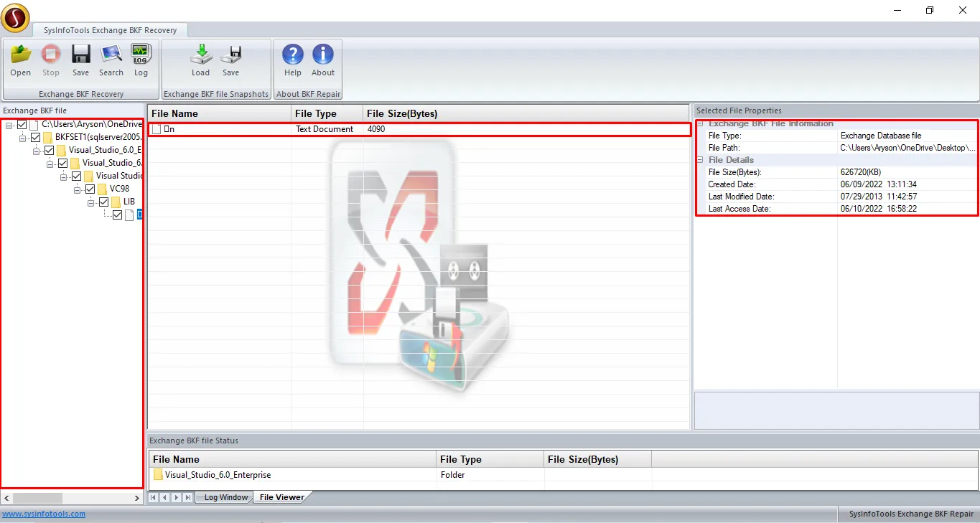Go to last tab using navigation arrow
The image size is (980, 523).
click(x=188, y=497)
